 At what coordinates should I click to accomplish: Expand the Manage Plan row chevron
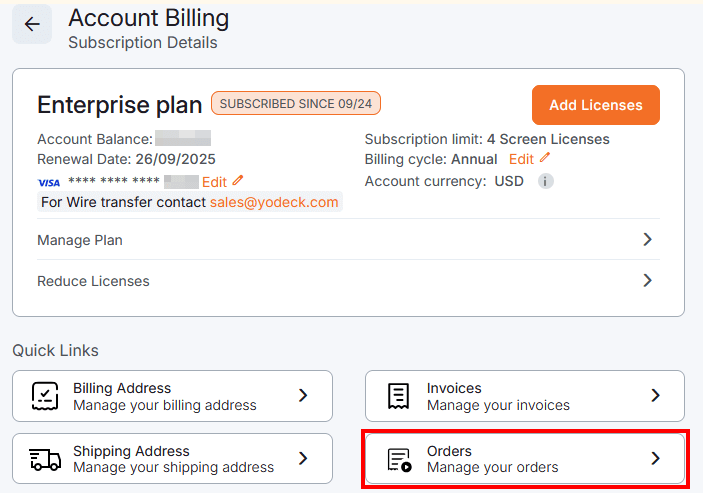pos(648,240)
